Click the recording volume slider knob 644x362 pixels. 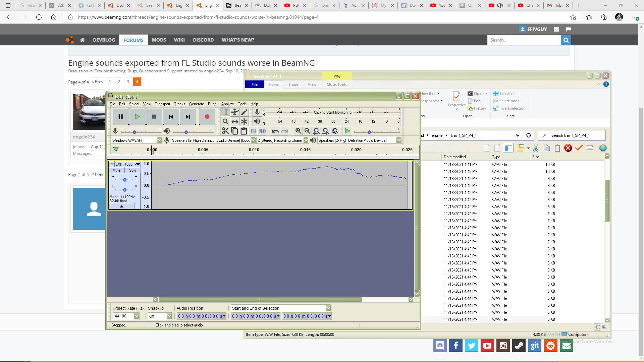(135, 132)
